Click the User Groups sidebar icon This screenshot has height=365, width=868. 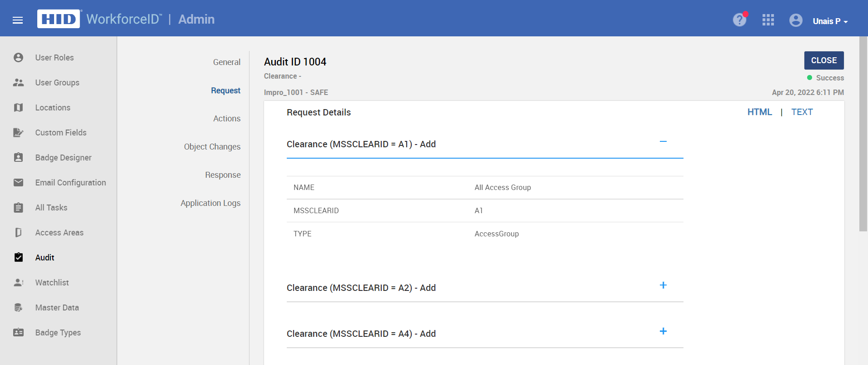point(18,82)
